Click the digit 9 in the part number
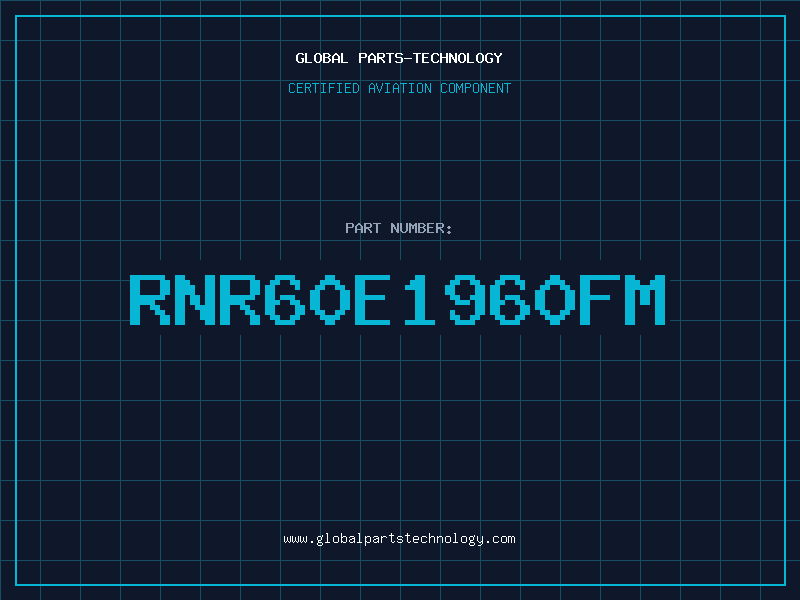 pos(465,299)
